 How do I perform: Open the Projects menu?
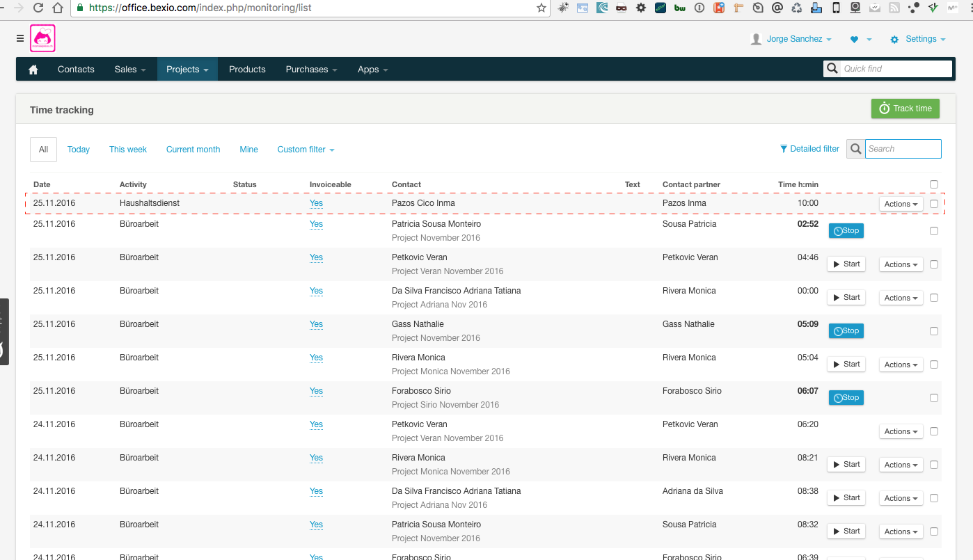click(187, 70)
